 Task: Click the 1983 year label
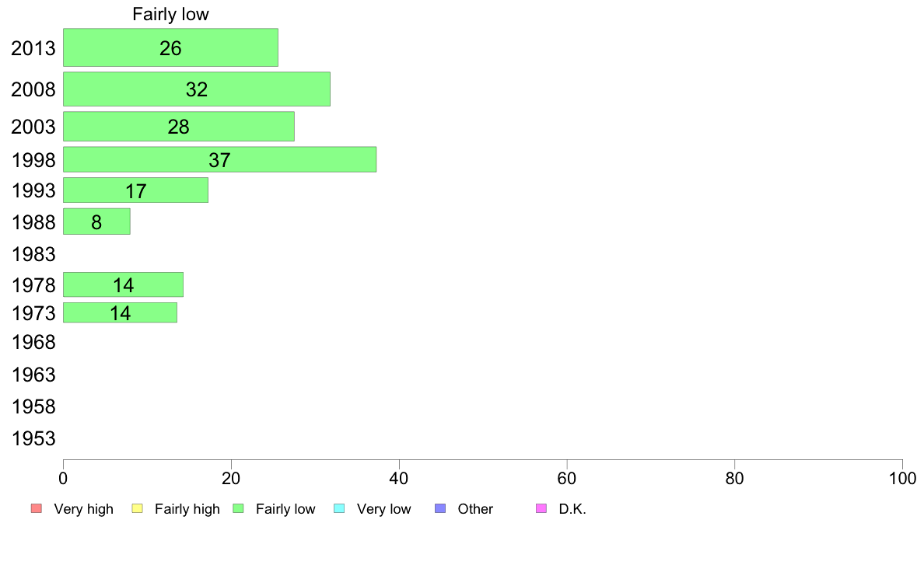33,254
